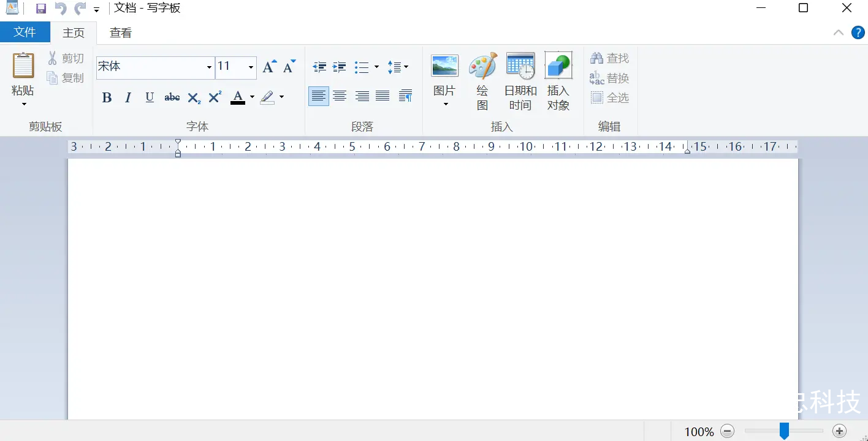Click the WordPad application icon in title bar
Viewport: 868px width, 441px height.
12,8
